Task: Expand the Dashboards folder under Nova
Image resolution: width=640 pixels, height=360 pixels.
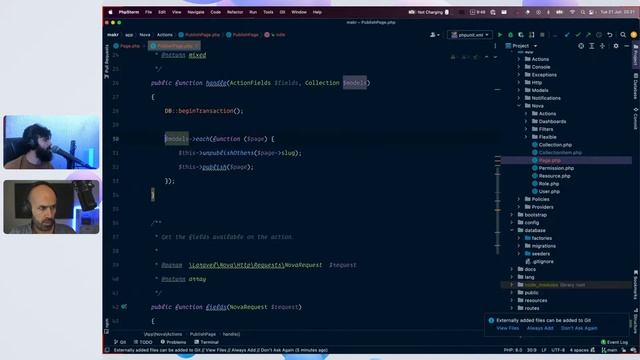Action: coord(527,121)
